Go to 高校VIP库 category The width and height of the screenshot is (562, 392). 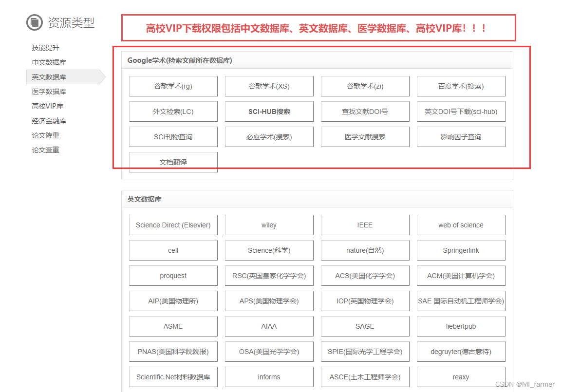click(x=47, y=107)
